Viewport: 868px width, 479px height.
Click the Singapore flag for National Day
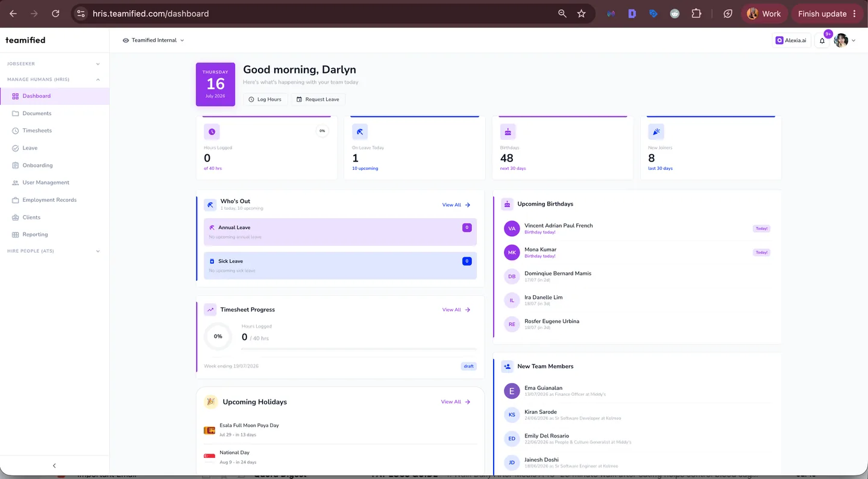[209, 457]
